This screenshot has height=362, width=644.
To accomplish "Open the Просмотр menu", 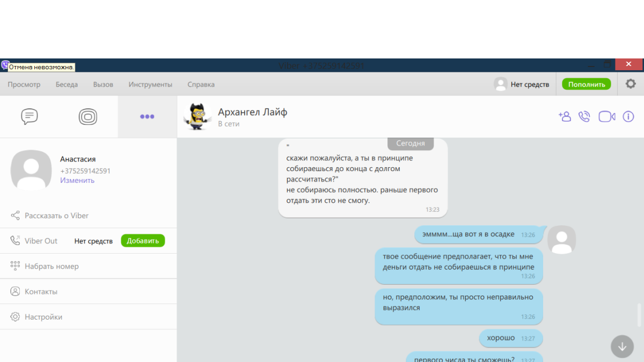I will click(24, 84).
